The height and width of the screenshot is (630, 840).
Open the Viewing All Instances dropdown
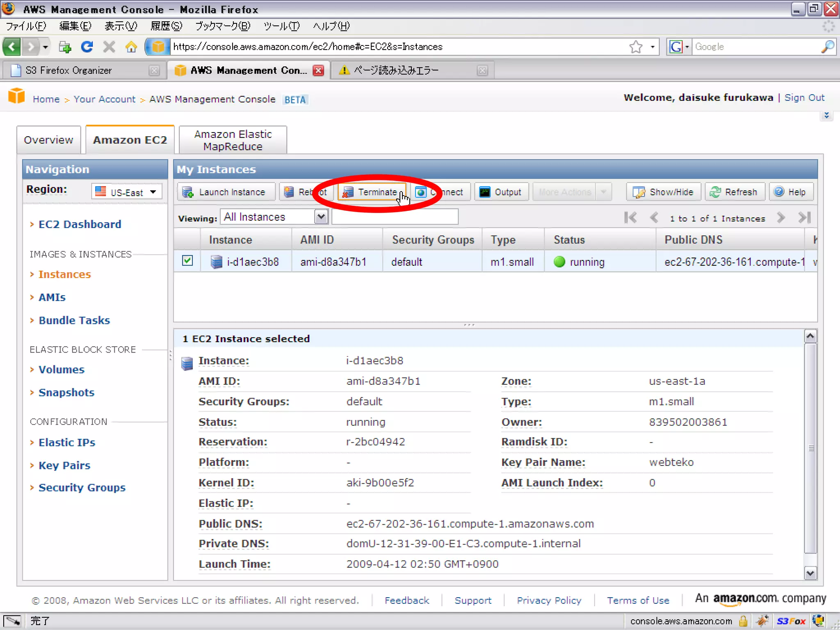click(x=274, y=217)
